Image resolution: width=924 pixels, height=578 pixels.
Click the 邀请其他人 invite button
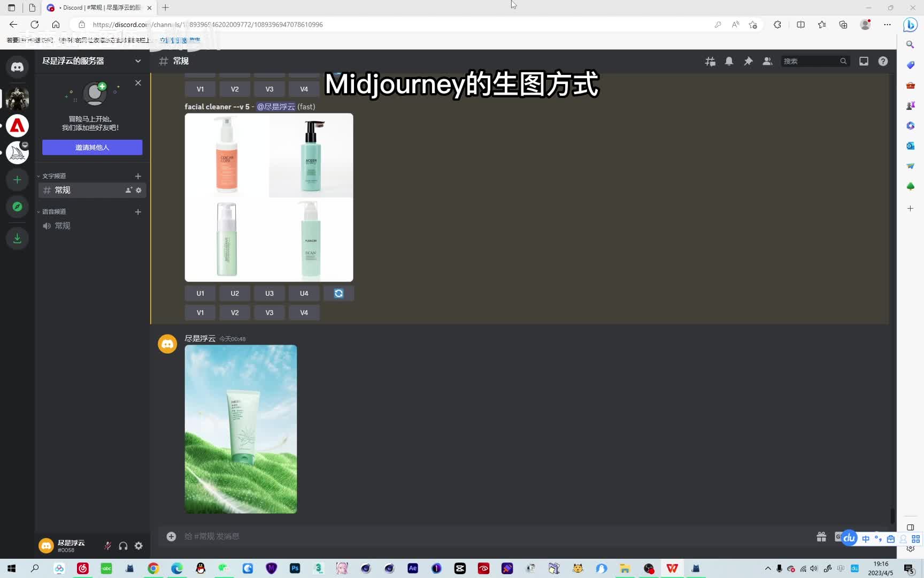92,147
